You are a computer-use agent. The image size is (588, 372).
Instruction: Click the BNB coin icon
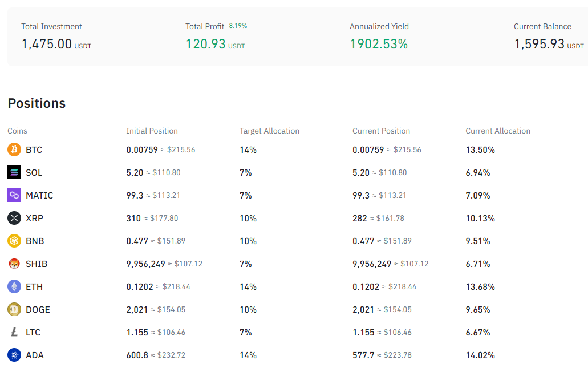[14, 241]
